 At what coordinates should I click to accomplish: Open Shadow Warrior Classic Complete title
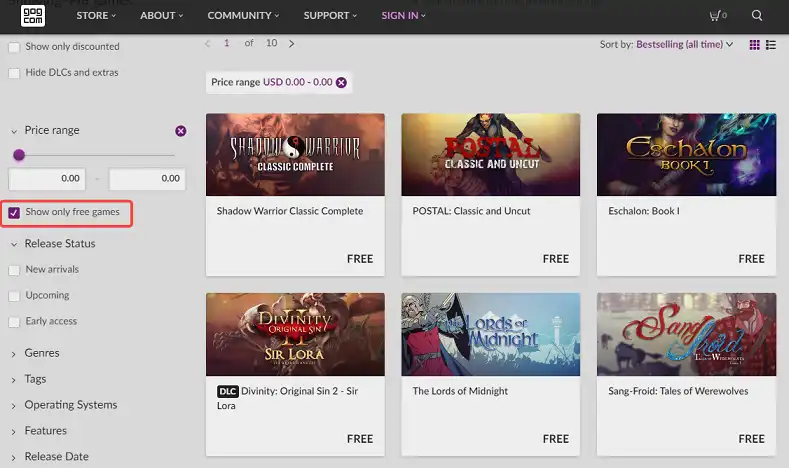[x=290, y=211]
